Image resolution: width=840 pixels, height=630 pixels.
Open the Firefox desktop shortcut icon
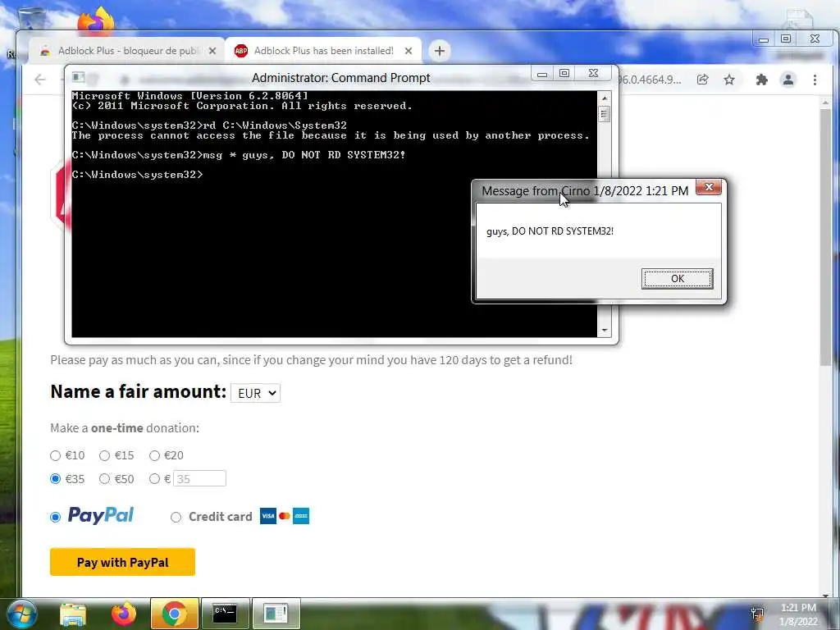click(x=95, y=21)
